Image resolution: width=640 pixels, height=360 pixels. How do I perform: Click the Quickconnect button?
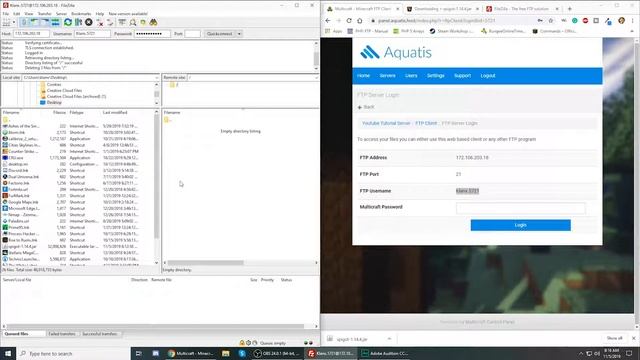click(220, 34)
